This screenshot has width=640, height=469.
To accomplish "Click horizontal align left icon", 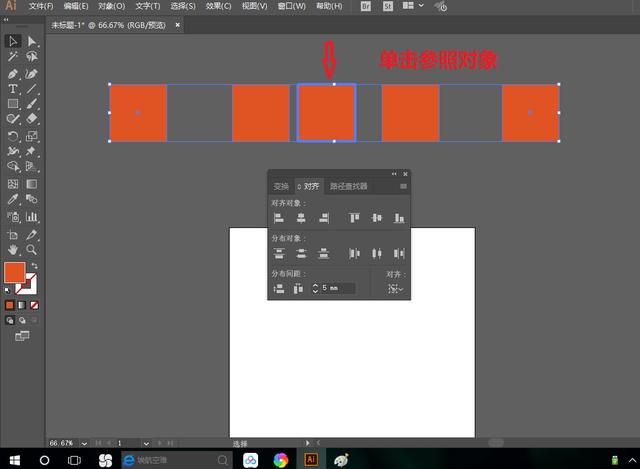I will [279, 218].
